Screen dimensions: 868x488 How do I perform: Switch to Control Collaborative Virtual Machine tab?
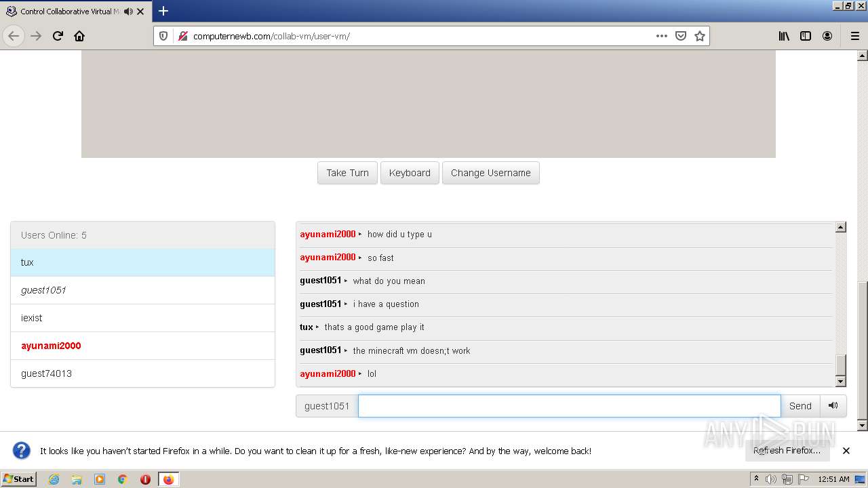click(75, 12)
